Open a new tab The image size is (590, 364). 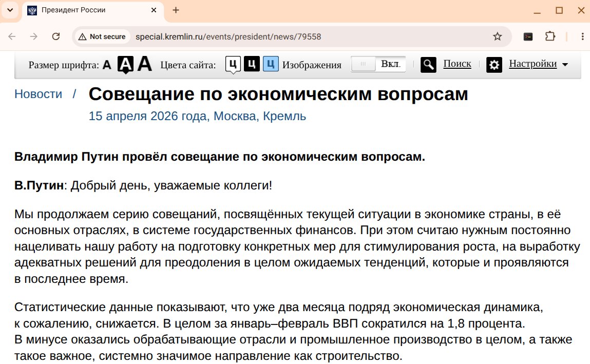[x=176, y=10]
